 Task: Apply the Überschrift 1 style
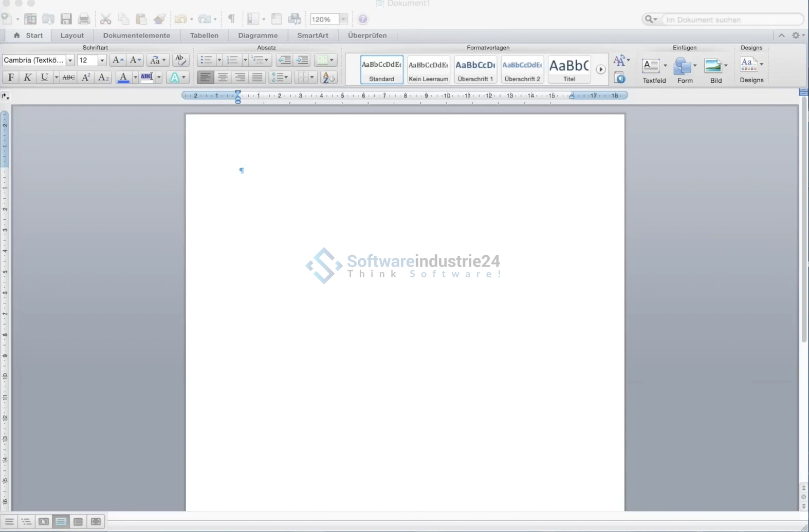(x=475, y=69)
